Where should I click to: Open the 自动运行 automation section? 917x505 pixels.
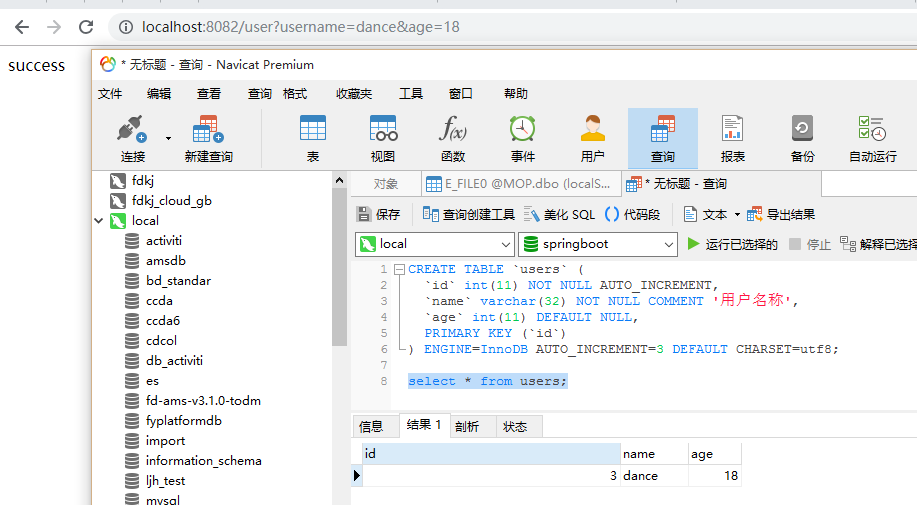(873, 139)
